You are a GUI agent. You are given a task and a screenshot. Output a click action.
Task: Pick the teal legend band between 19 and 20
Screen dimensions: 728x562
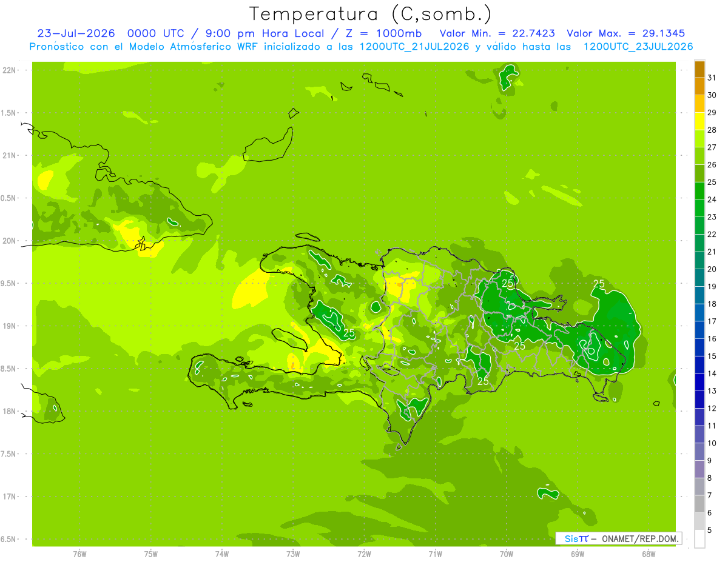pyautogui.click(x=699, y=278)
